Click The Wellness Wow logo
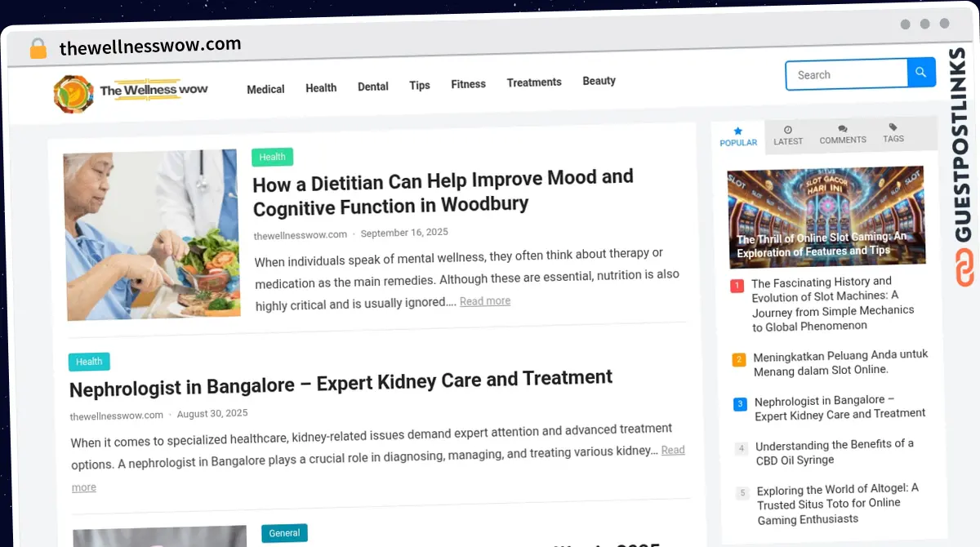Image resolution: width=980 pixels, height=547 pixels. [131, 92]
